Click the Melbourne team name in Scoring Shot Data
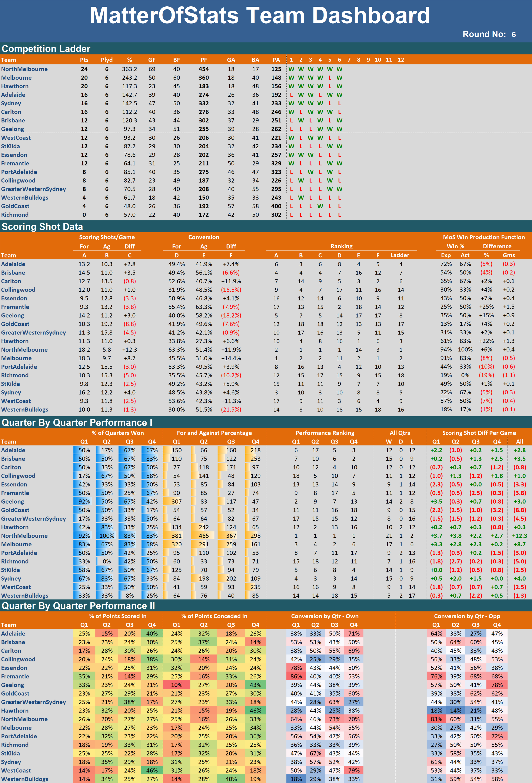The height and width of the screenshot is (783, 532). [x=16, y=358]
